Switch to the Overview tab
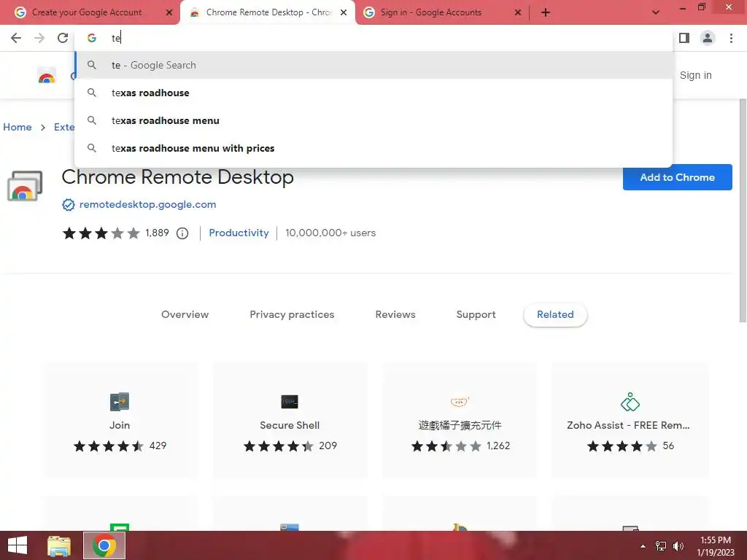The height and width of the screenshot is (560, 747). point(185,314)
